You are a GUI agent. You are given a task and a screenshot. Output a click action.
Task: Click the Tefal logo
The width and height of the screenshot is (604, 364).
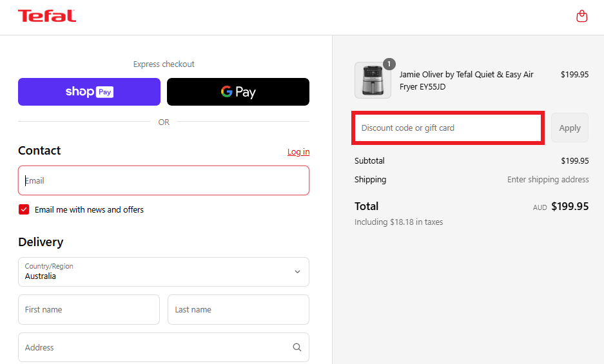(x=47, y=16)
